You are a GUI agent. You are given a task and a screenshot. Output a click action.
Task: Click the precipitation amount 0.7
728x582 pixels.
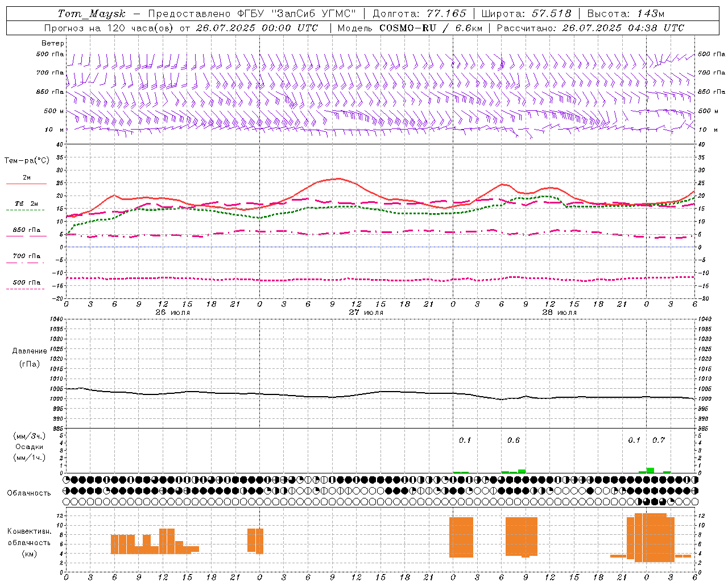tap(659, 440)
